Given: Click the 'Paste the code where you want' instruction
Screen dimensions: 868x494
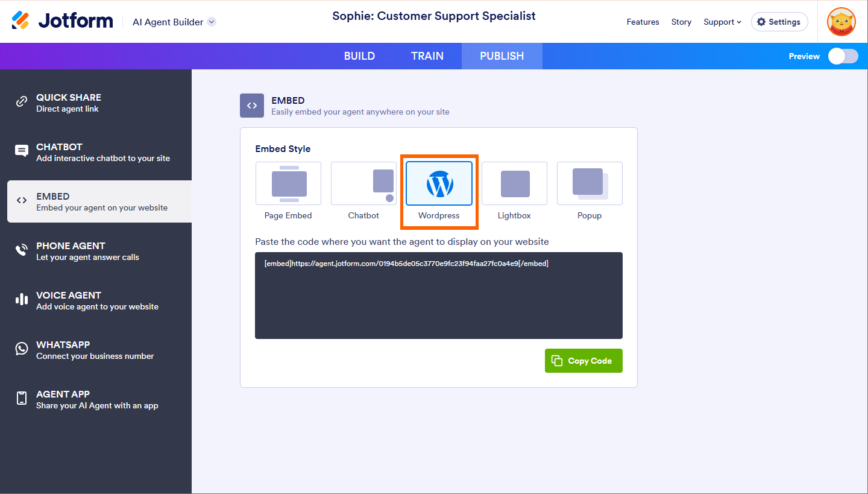Looking at the screenshot, I should coord(402,241).
